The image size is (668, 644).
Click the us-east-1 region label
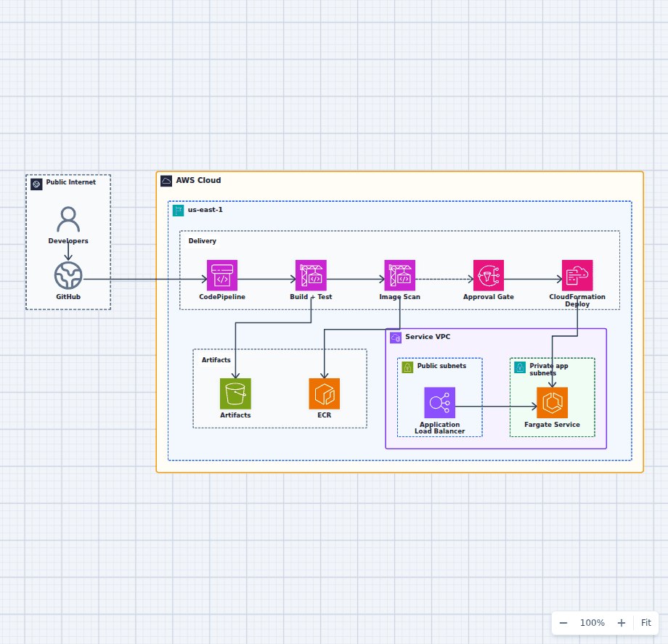[205, 210]
